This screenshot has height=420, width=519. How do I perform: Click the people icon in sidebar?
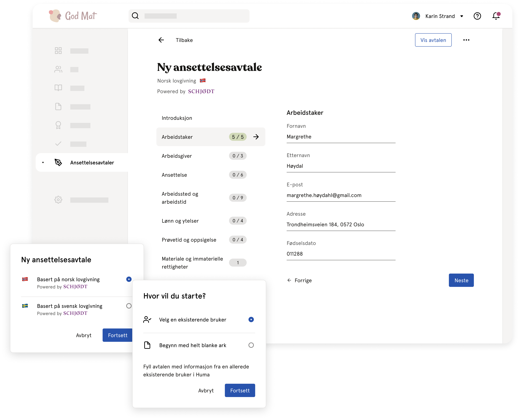pos(58,69)
